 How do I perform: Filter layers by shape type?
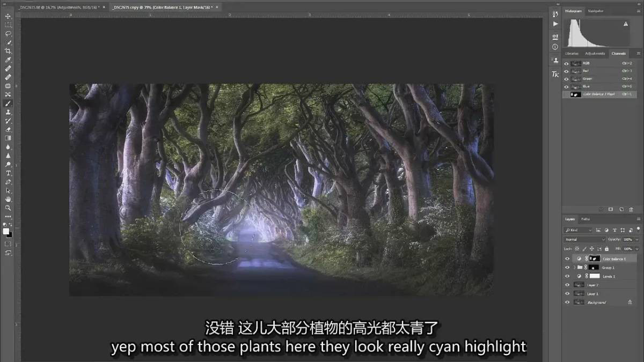624,230
